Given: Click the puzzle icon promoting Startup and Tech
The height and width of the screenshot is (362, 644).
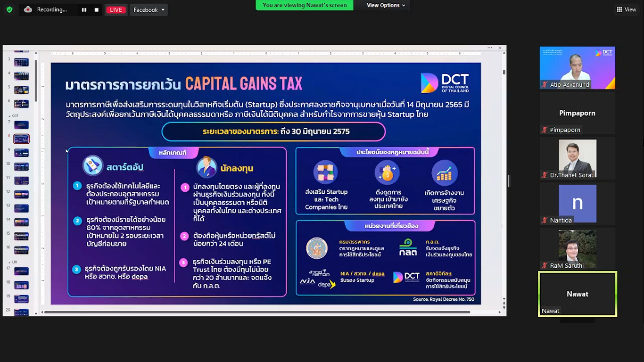Looking at the screenshot, I should [x=326, y=173].
